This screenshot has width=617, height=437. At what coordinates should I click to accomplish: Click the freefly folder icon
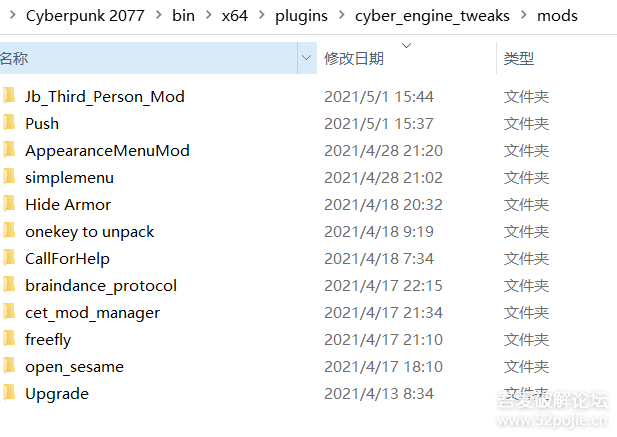point(10,339)
